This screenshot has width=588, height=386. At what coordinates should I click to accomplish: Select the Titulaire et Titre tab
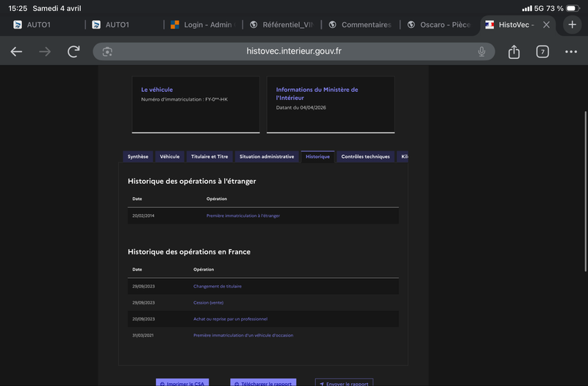click(x=209, y=157)
